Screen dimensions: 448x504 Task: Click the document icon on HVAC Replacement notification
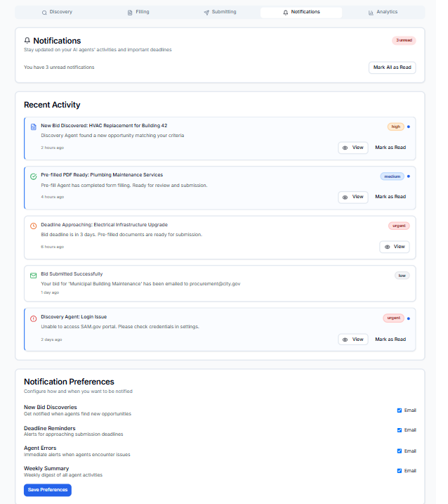(x=34, y=127)
